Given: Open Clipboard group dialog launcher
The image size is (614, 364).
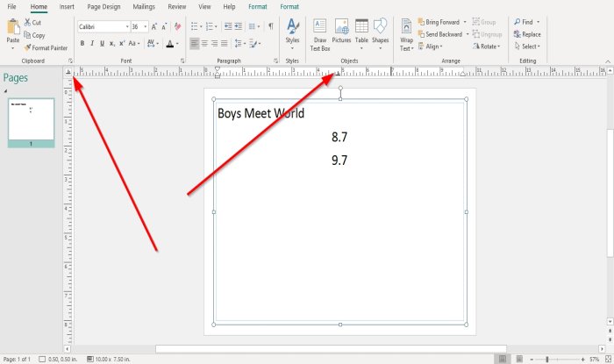Looking at the screenshot, I should click(70, 61).
